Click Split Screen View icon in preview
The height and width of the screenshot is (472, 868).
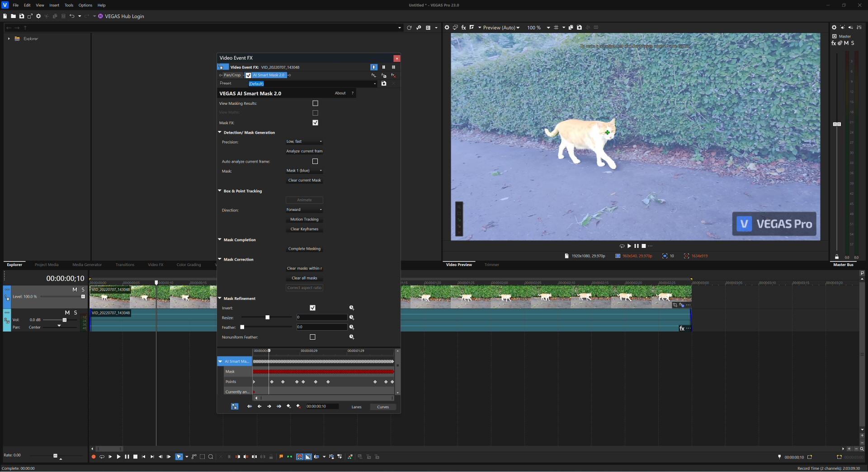472,28
